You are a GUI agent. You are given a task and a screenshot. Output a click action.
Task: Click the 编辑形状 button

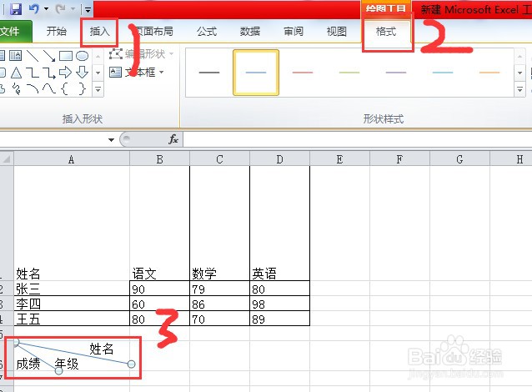[x=141, y=54]
